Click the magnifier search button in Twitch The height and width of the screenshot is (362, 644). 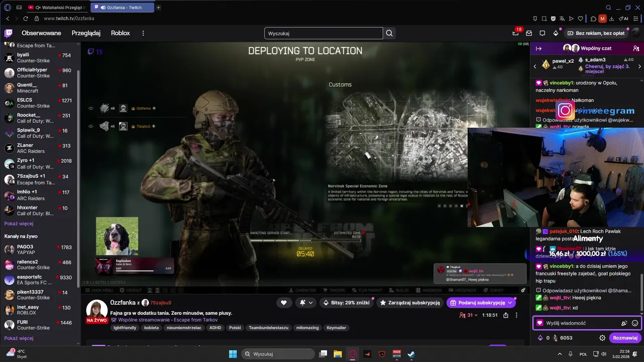click(x=389, y=33)
